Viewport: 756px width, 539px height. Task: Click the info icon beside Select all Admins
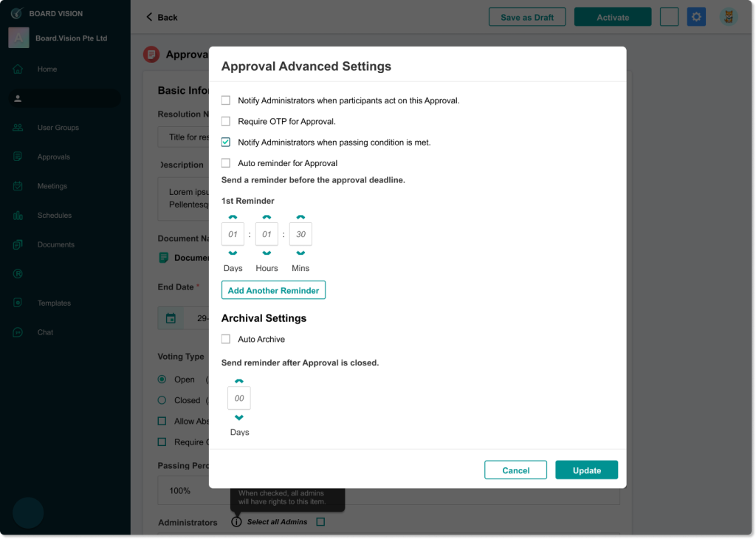click(x=236, y=522)
